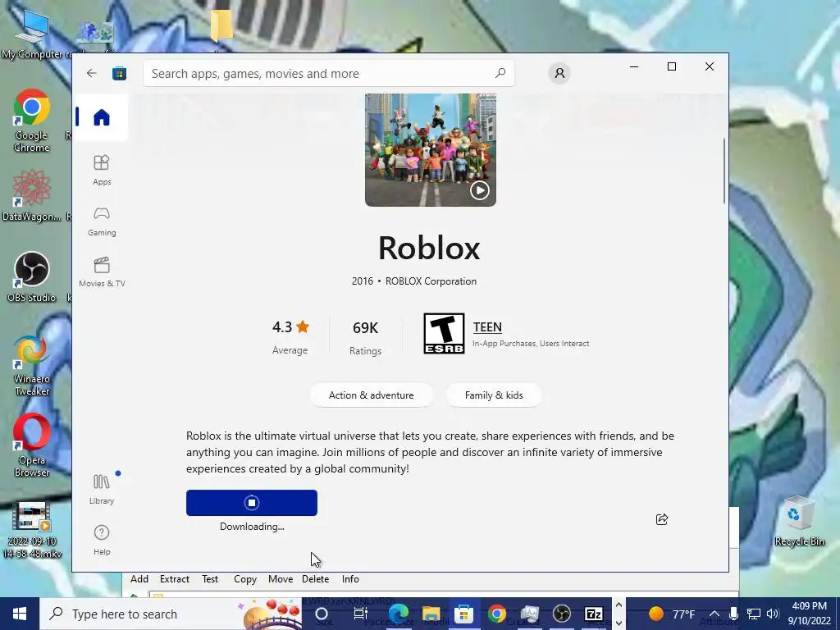Click Delete in the 7-Zip window
Image resolution: width=840 pixels, height=630 pixels.
316,579
